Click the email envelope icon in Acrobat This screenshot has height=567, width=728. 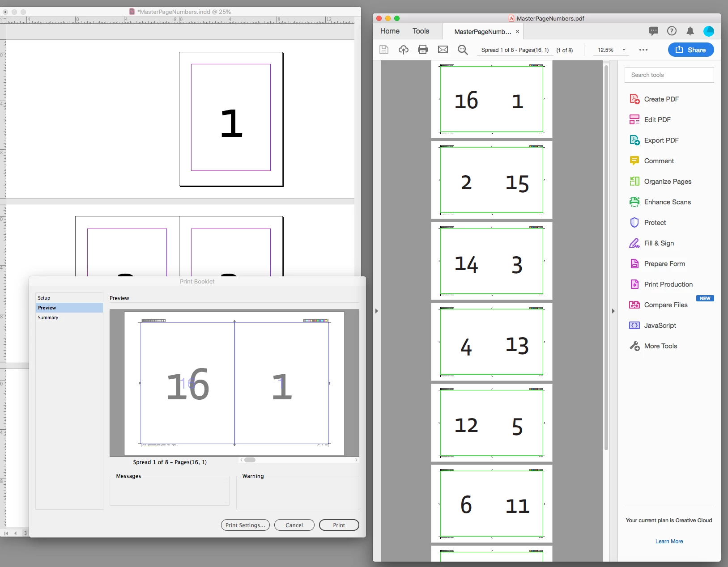click(443, 50)
